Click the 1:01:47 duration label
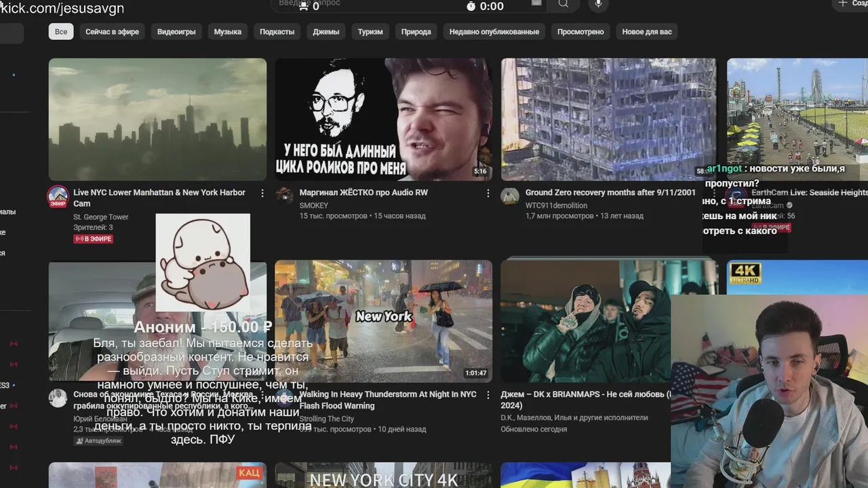 point(475,373)
